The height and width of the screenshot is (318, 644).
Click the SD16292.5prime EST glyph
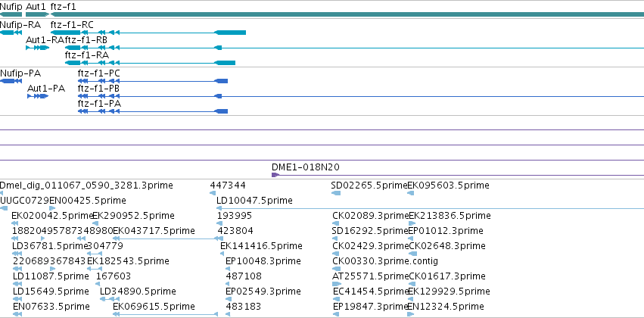tap(335, 238)
